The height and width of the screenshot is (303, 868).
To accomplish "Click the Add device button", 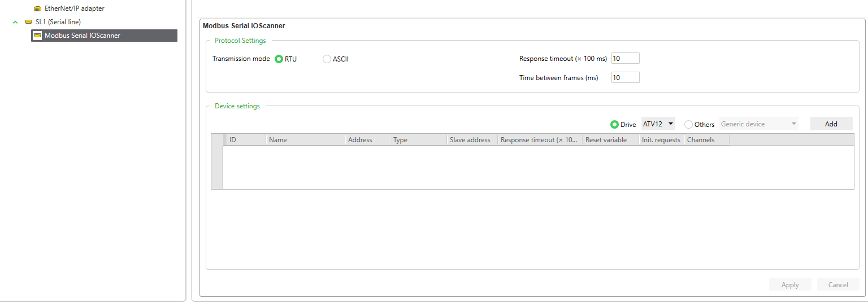I will [x=831, y=124].
